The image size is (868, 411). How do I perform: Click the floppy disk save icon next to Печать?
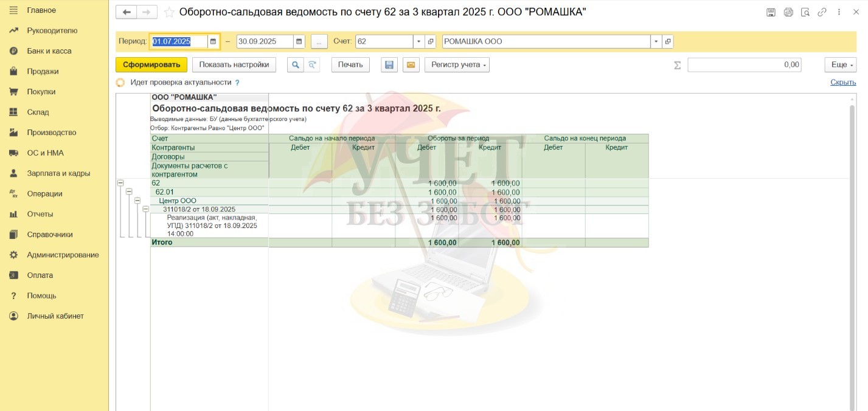click(389, 65)
